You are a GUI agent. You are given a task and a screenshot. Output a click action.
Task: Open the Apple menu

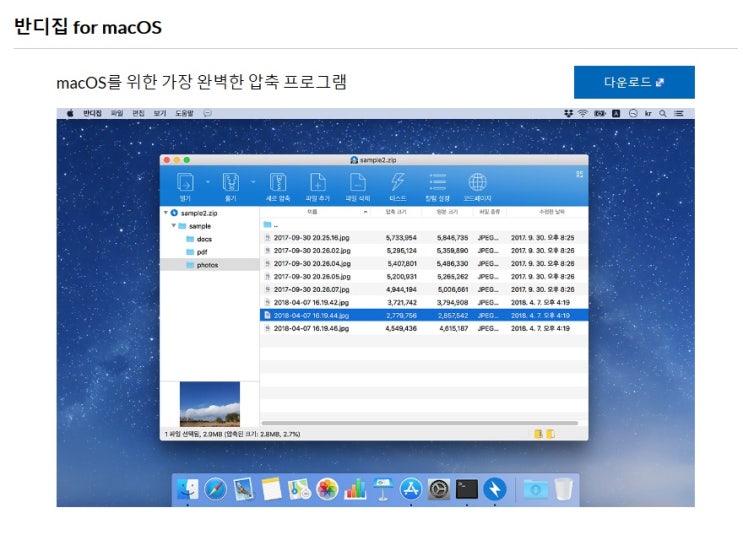(70, 113)
